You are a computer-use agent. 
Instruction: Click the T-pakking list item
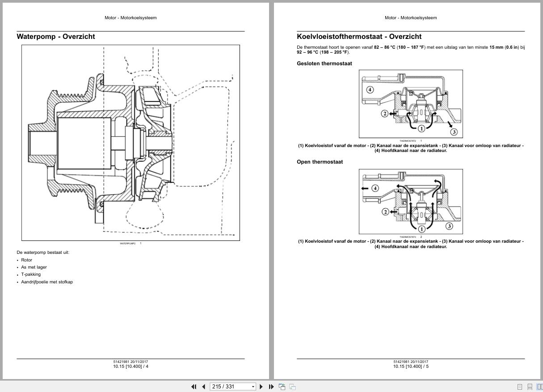[31, 274]
